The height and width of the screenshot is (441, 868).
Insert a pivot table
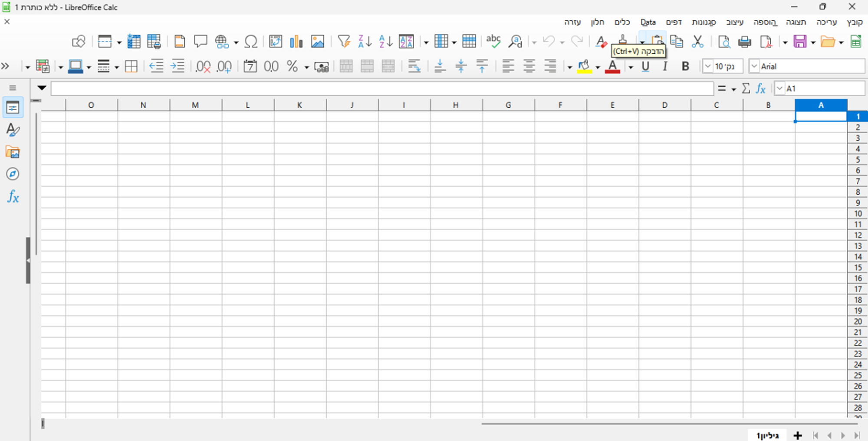[x=276, y=42]
